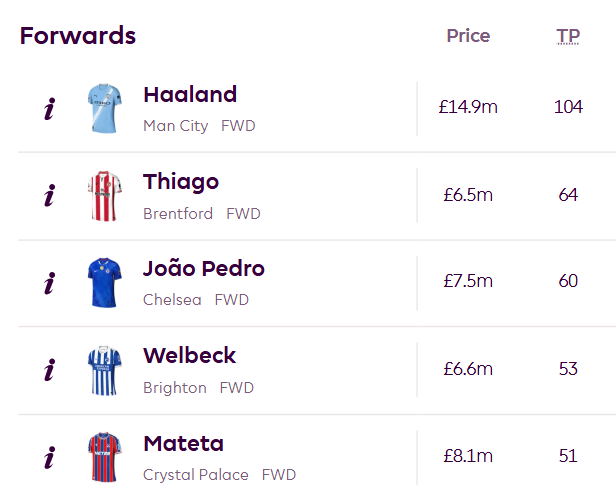Screen dimensions: 616x488
Task: Click the TP column header
Action: tap(568, 37)
